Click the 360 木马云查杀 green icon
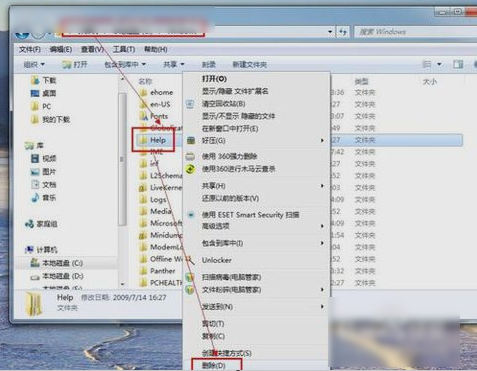Image resolution: width=477 pixels, height=371 pixels. [190, 169]
